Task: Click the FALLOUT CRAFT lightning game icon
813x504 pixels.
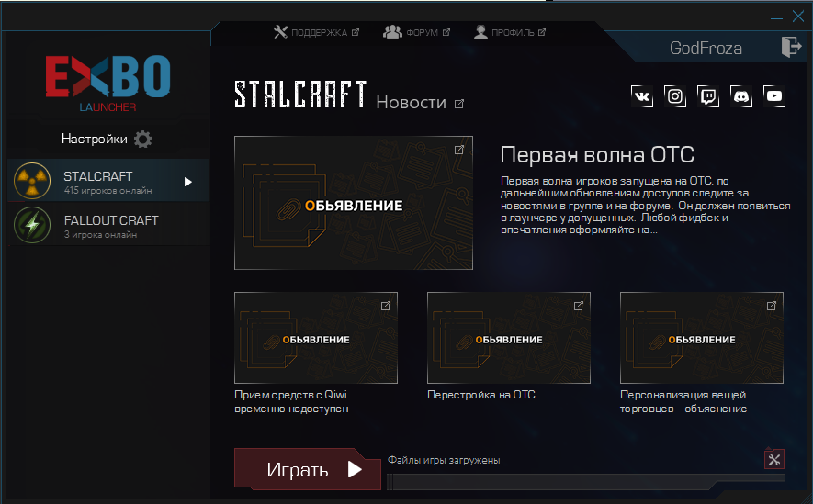Action: click(32, 225)
